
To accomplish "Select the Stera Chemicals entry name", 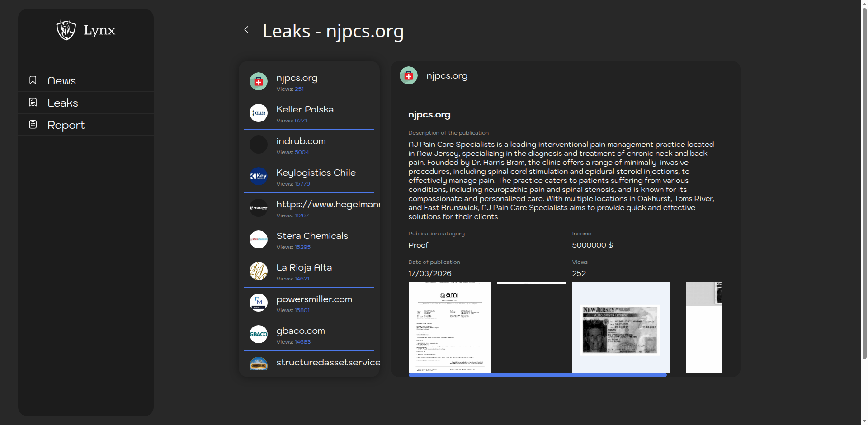I will [x=312, y=236].
